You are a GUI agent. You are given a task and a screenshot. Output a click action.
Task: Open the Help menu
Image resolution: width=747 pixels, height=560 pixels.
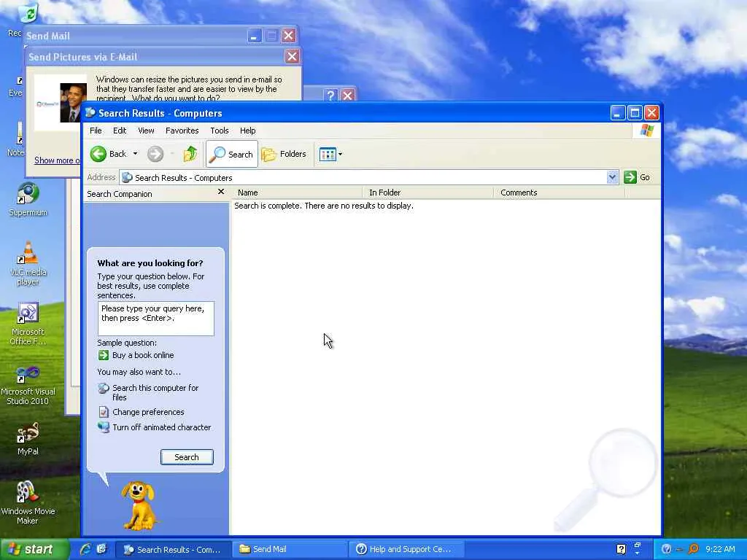pyautogui.click(x=248, y=131)
